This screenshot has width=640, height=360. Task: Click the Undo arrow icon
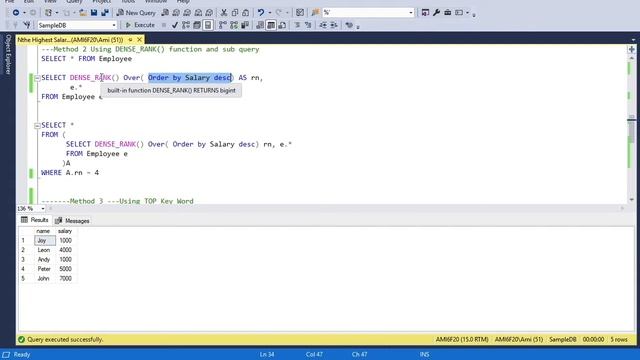(261, 13)
